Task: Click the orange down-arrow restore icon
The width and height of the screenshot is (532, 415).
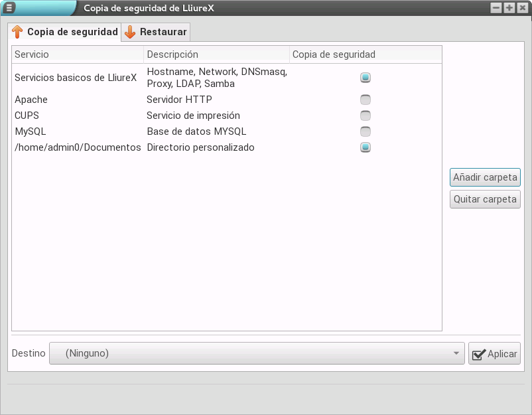Action: (130, 32)
